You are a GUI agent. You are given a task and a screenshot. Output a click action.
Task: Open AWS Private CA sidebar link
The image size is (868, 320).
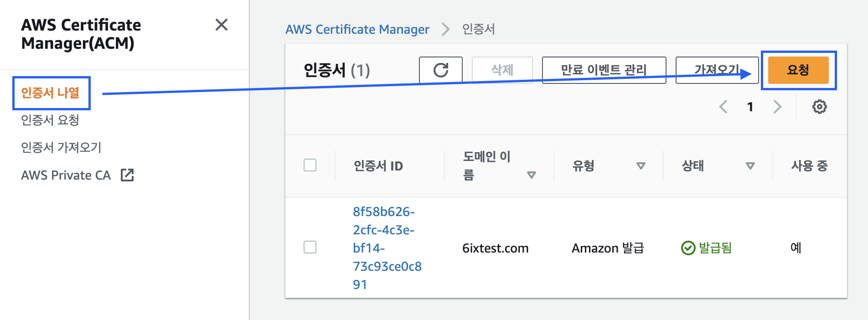pos(66,175)
